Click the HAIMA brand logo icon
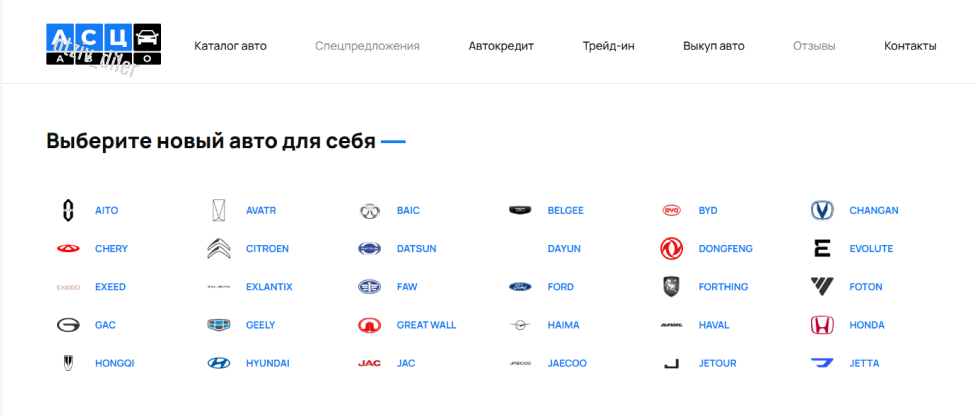Image resolution: width=976 pixels, height=416 pixels. pyautogui.click(x=520, y=325)
